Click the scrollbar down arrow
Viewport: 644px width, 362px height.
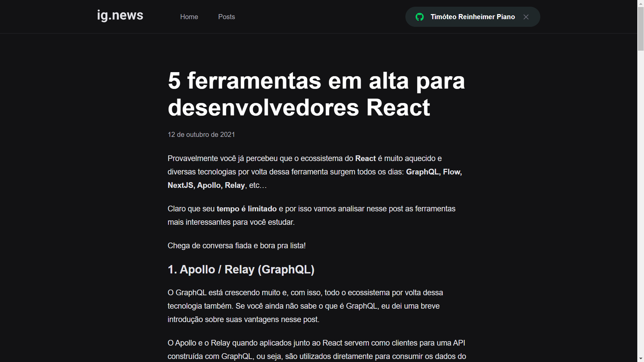[641, 359]
